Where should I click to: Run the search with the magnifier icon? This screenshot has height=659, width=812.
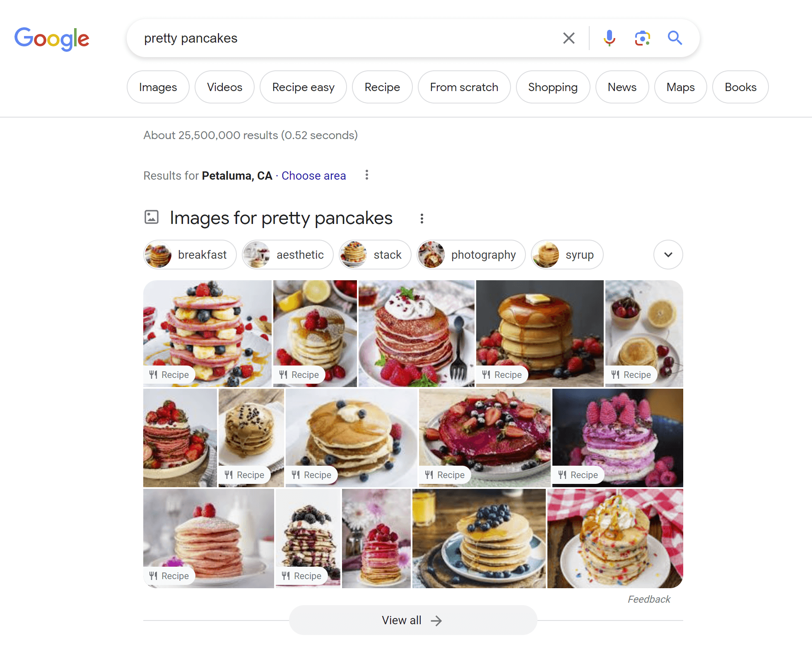(675, 38)
